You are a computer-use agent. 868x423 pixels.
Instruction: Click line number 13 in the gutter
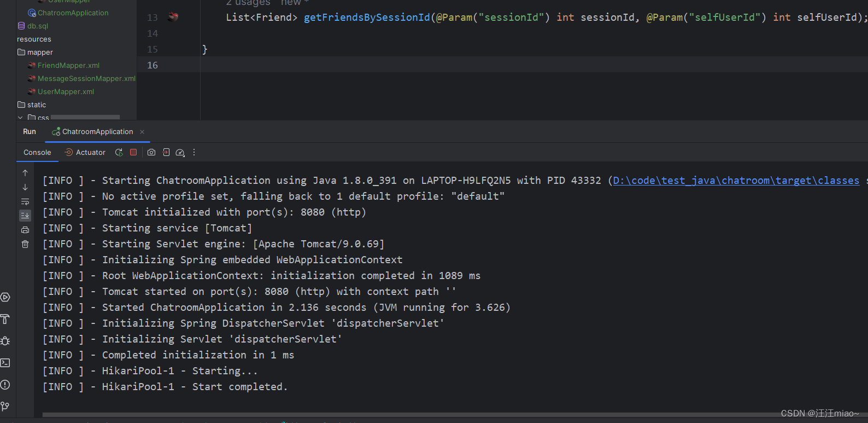pos(153,18)
